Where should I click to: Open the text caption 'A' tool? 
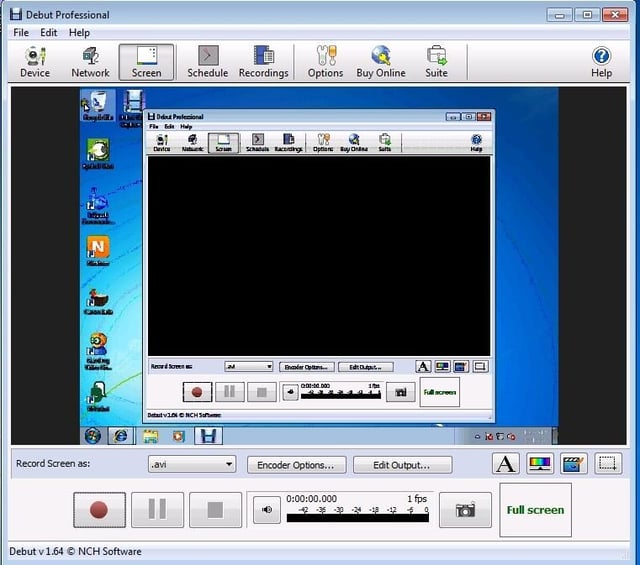click(506, 464)
